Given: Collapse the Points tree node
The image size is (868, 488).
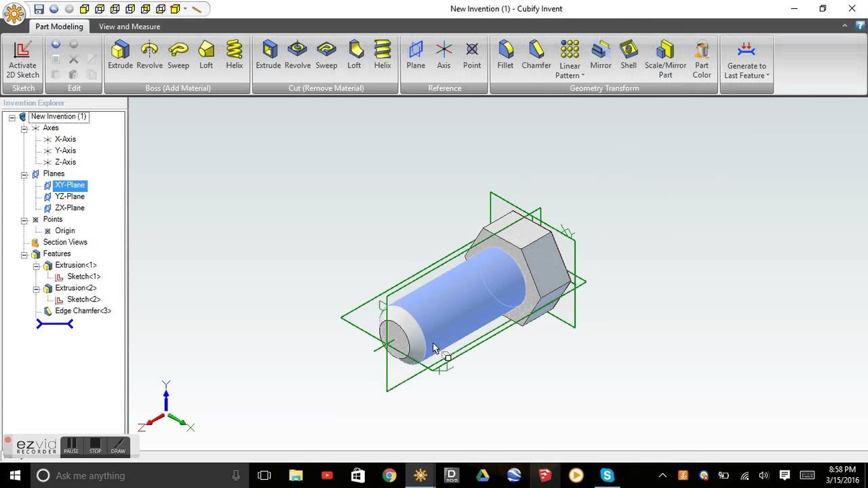Looking at the screenshot, I should click(24, 220).
